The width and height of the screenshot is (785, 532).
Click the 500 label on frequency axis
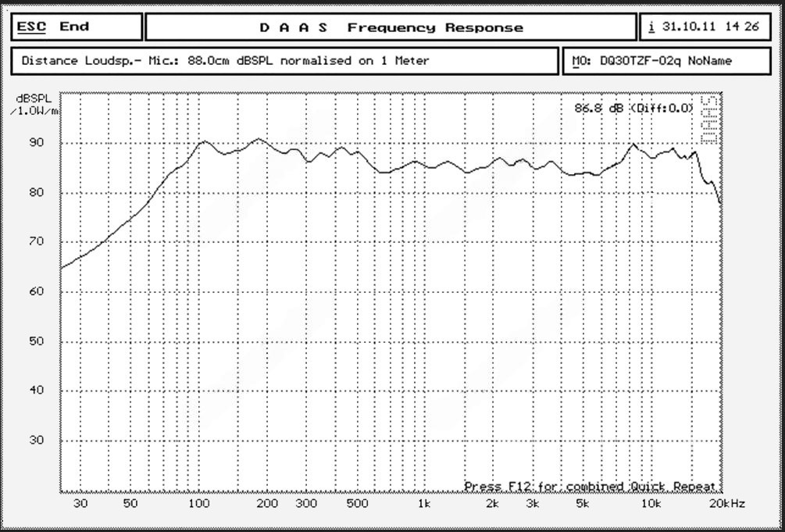tap(356, 504)
